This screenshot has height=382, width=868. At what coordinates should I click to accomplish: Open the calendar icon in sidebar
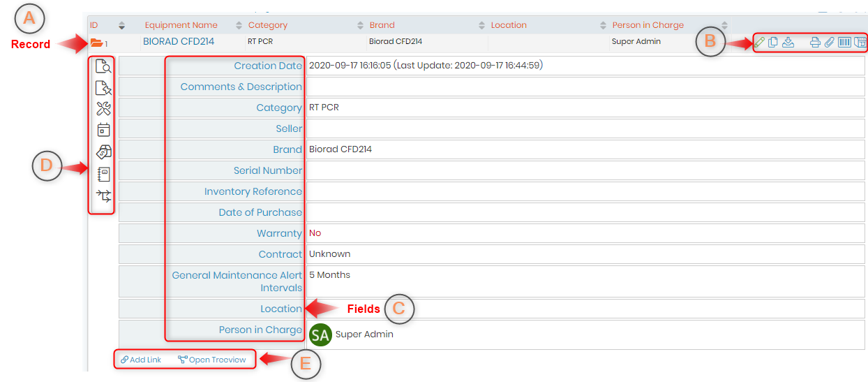pos(103,130)
